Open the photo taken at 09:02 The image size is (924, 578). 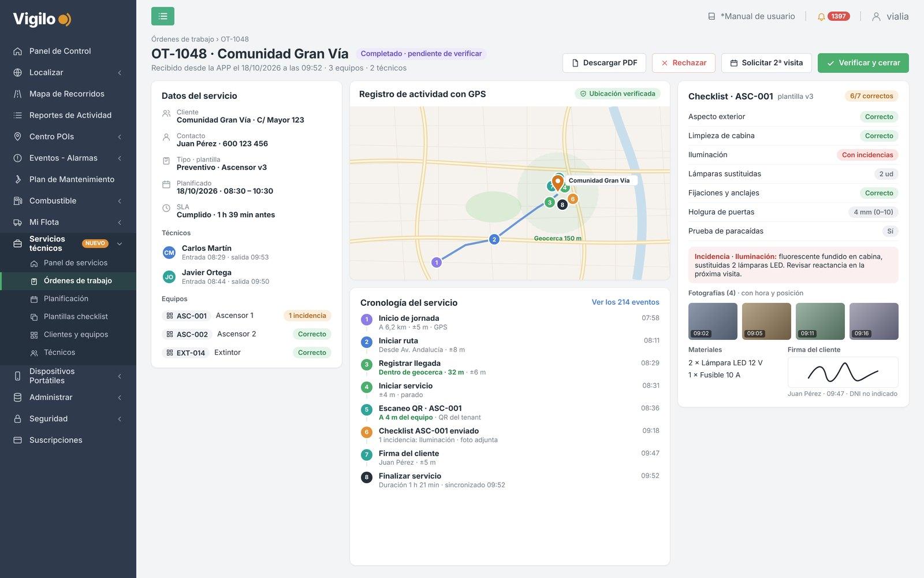pyautogui.click(x=713, y=321)
